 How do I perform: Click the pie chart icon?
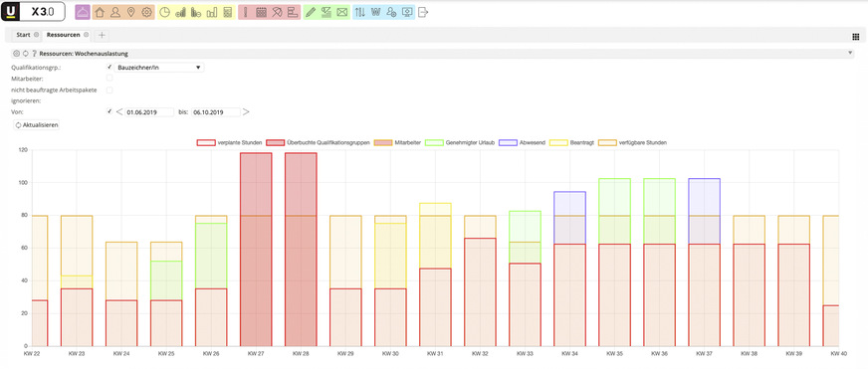point(165,12)
